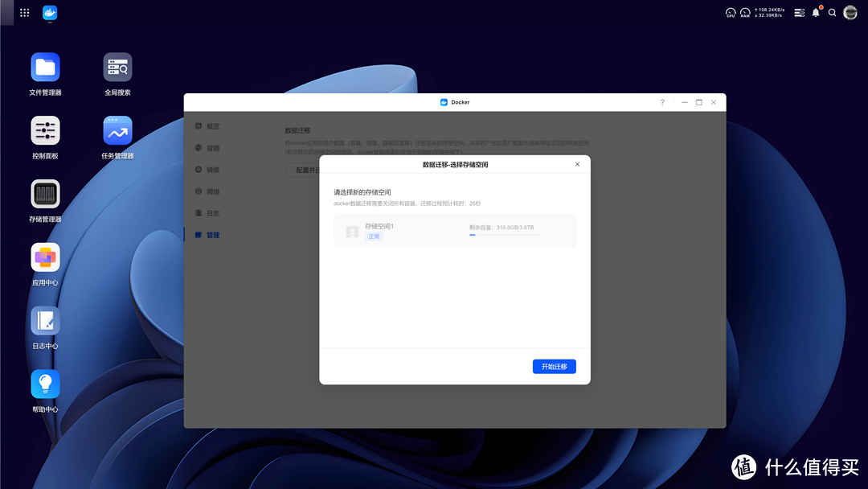Click the 正常 status tag
868x489 pixels.
click(375, 236)
